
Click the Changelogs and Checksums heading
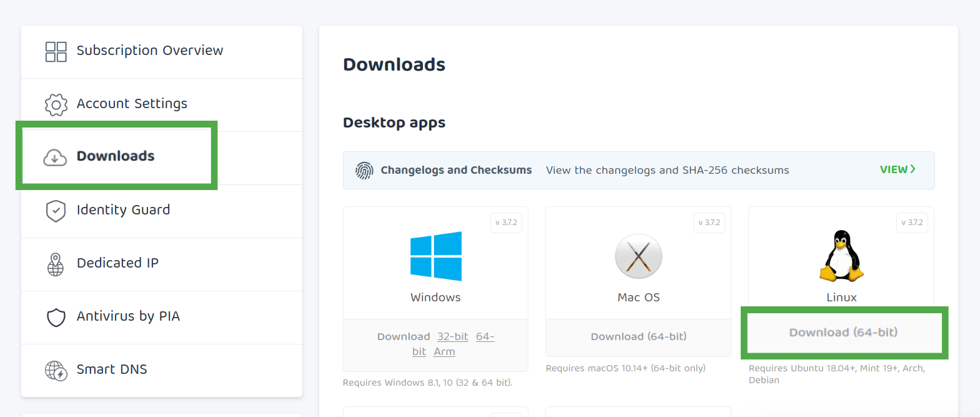click(x=457, y=170)
